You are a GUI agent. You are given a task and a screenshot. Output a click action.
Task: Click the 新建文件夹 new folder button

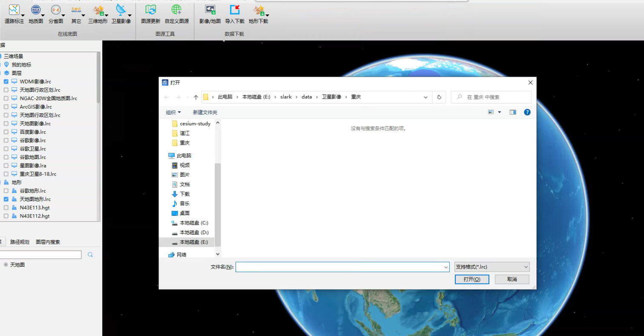point(205,112)
